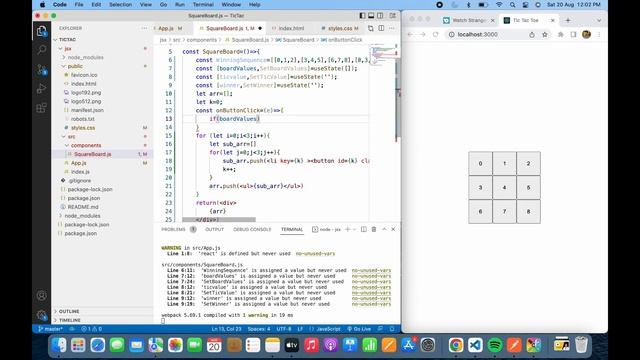The width and height of the screenshot is (640, 360).
Task: Customize layout icon in title bar
Action: (392, 16)
